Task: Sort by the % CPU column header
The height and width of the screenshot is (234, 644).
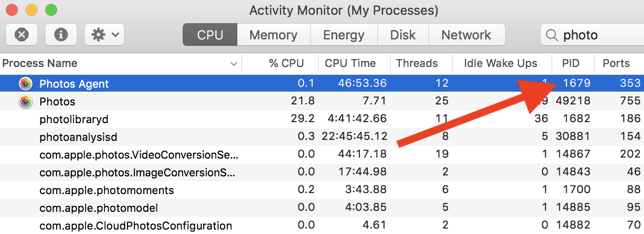Action: point(286,64)
